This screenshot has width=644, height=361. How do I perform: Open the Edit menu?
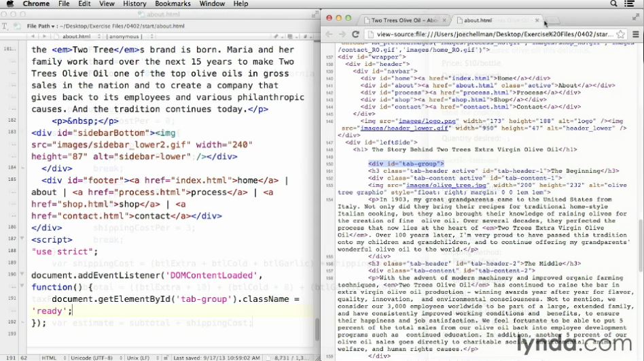tap(84, 3)
